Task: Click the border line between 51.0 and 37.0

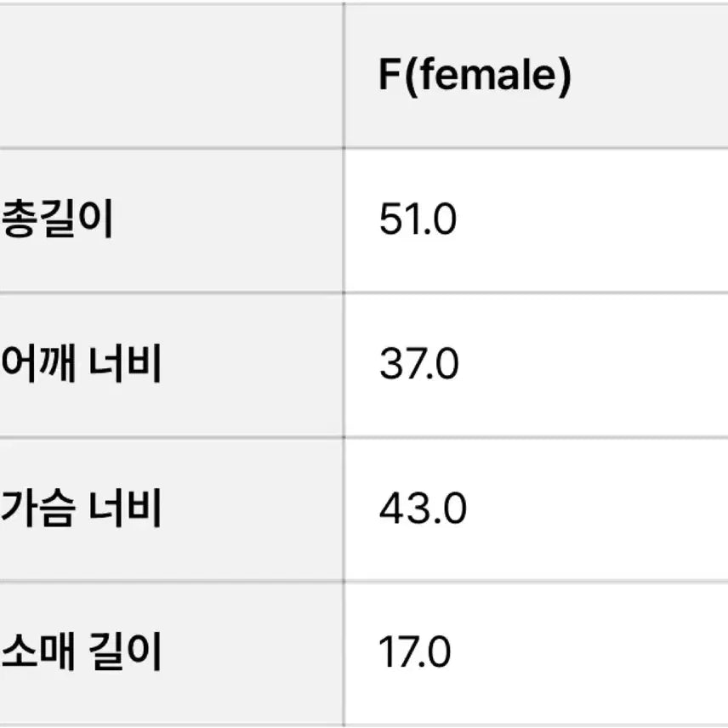Action: [x=536, y=293]
